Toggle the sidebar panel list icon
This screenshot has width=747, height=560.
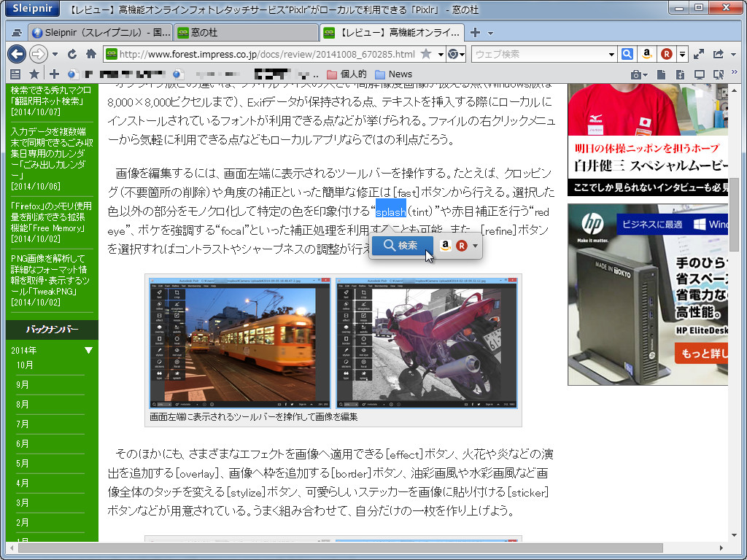tap(15, 73)
